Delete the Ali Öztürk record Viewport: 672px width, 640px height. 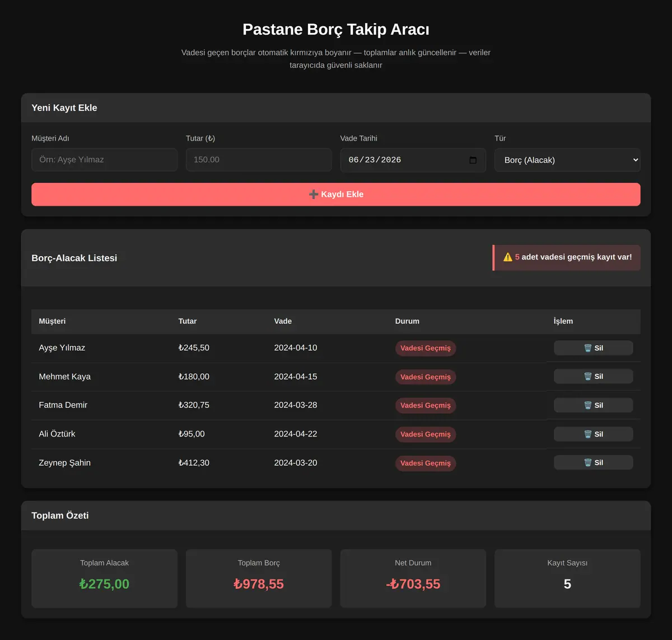click(594, 434)
